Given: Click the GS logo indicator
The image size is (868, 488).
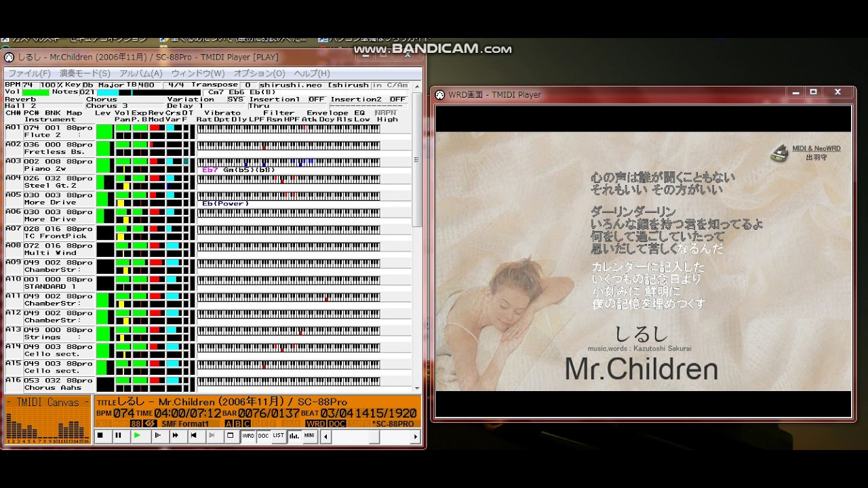Looking at the screenshot, I should pyautogui.click(x=149, y=424).
